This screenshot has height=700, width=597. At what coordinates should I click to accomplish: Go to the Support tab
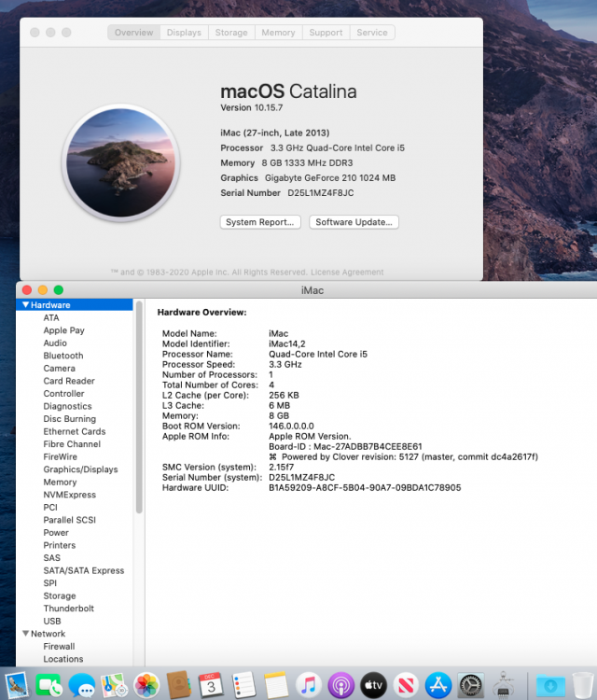point(326,33)
